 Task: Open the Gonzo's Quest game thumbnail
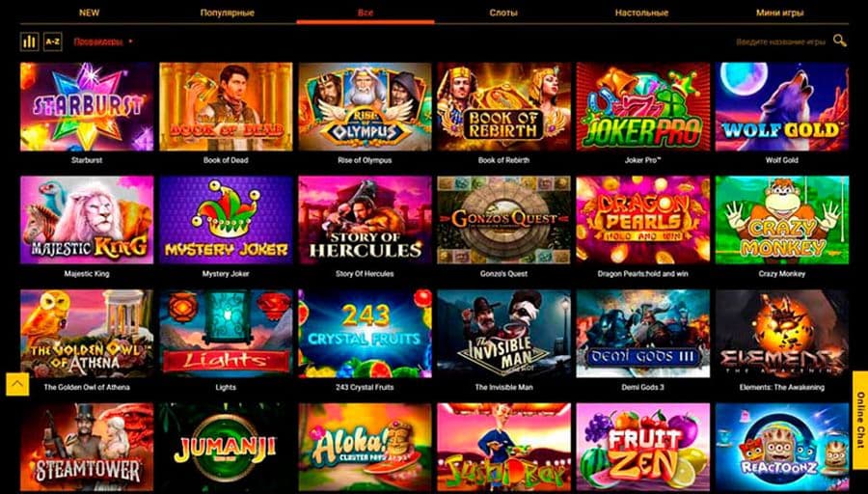503,220
